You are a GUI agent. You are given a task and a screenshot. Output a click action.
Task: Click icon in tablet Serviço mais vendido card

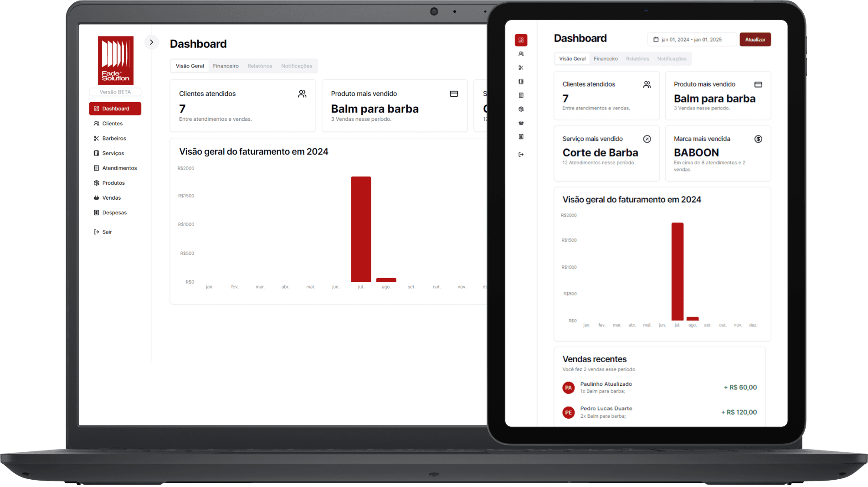(x=647, y=139)
